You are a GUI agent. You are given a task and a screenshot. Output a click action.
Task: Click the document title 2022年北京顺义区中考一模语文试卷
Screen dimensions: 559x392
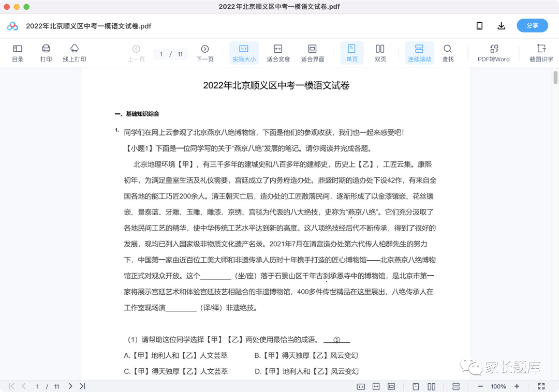(x=276, y=85)
